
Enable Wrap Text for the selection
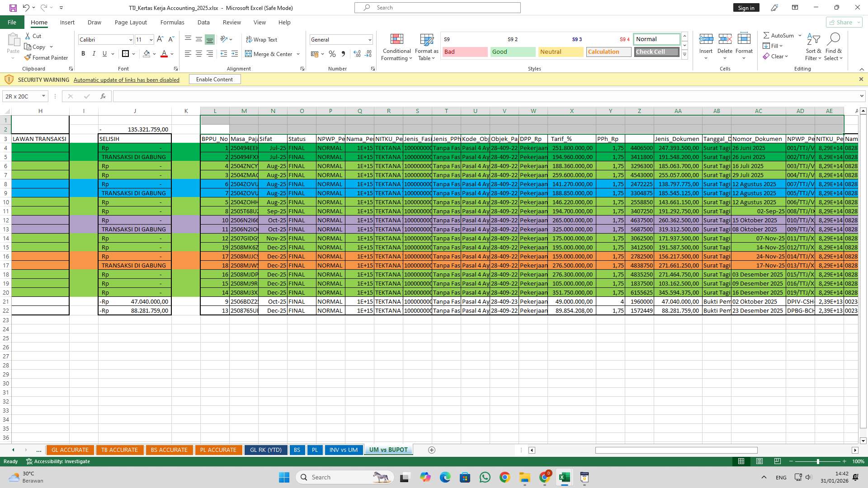tap(262, 39)
